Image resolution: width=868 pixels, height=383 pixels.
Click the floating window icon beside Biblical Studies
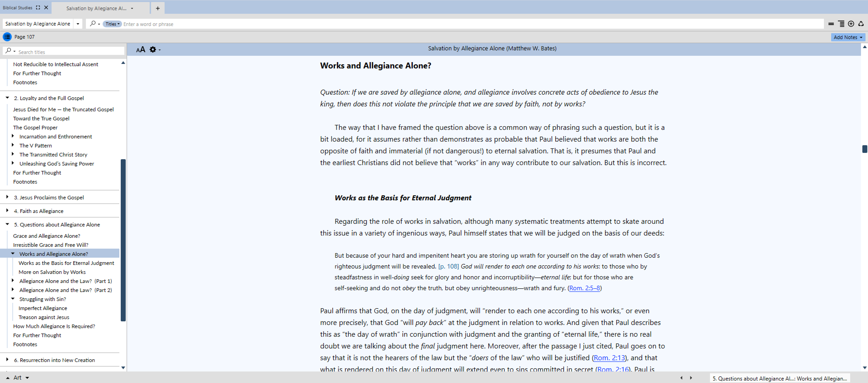pyautogui.click(x=38, y=7)
